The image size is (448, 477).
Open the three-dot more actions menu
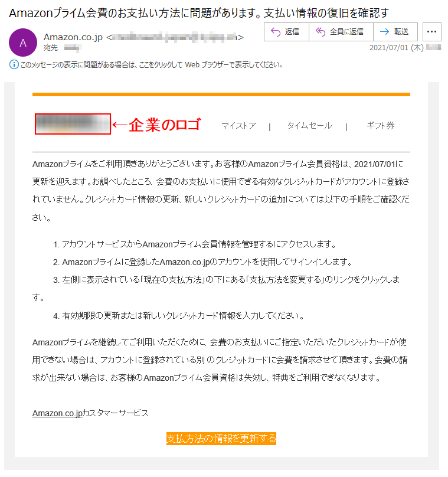point(431,32)
